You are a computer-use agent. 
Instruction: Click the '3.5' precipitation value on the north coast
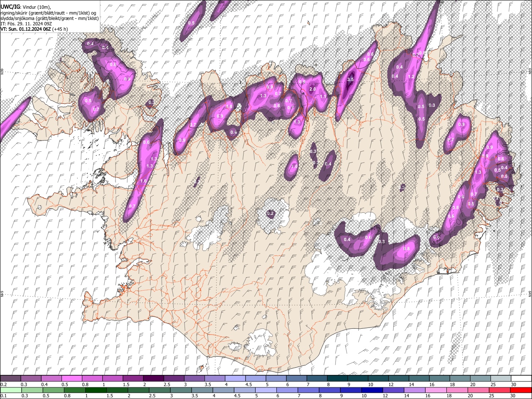(350, 79)
